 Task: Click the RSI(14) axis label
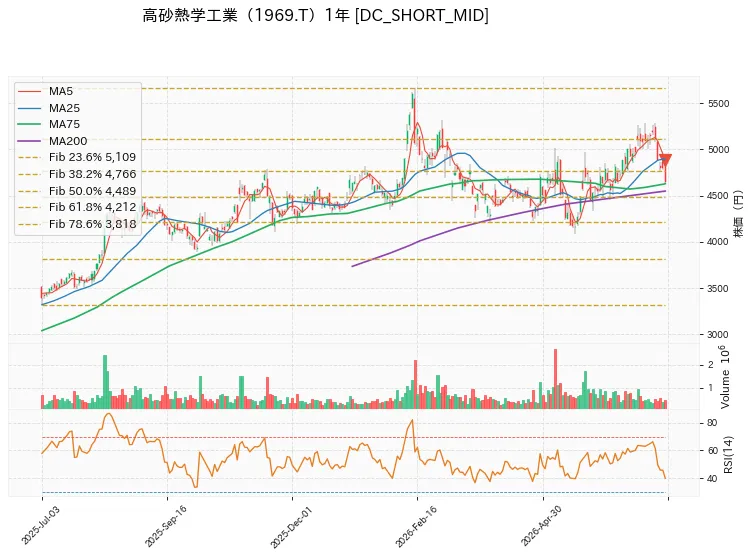[x=728, y=454]
